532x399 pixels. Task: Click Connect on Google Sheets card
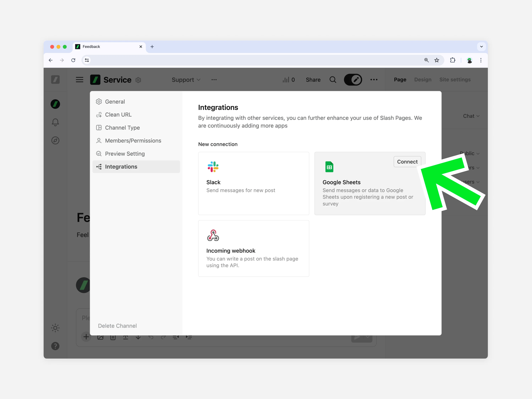pyautogui.click(x=407, y=162)
